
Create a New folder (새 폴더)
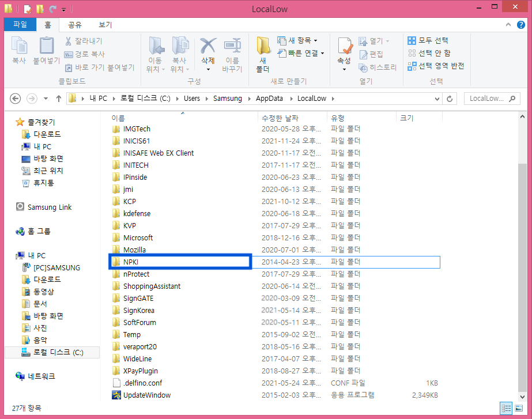pos(263,54)
